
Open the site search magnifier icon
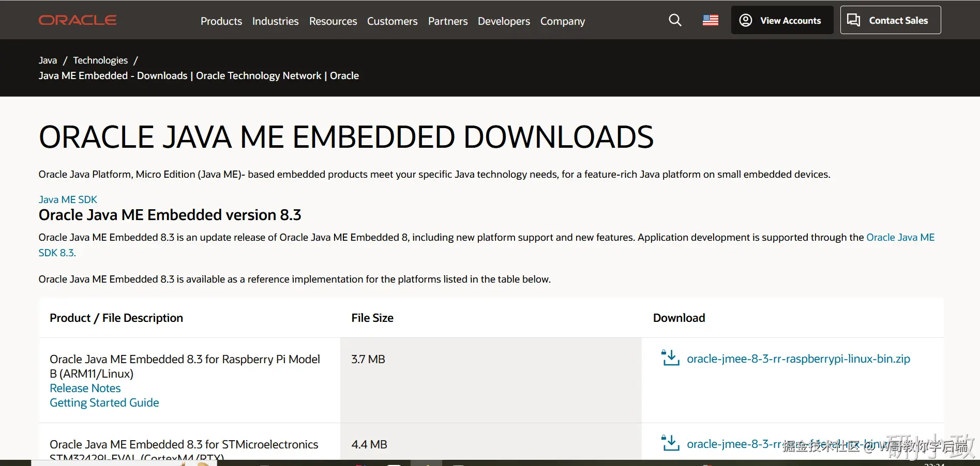[675, 20]
